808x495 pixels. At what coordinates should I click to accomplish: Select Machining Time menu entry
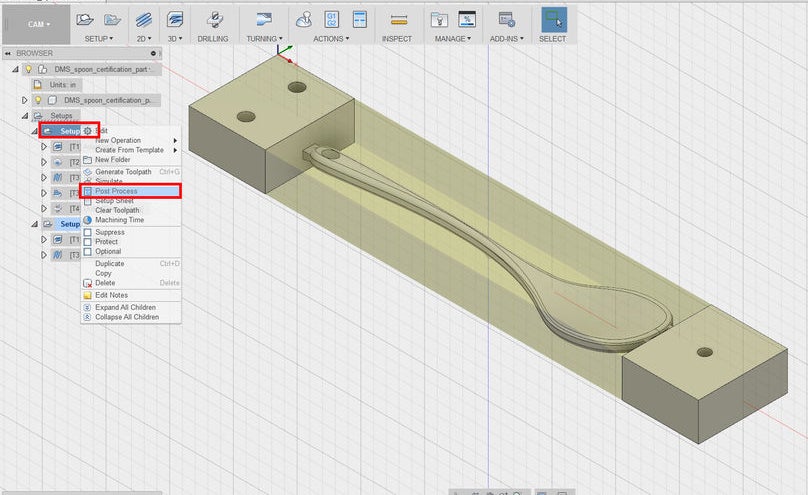[x=131, y=220]
